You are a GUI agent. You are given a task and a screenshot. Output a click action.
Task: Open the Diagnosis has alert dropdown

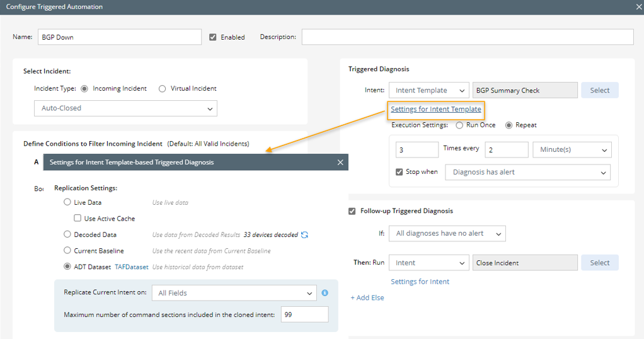(x=527, y=172)
